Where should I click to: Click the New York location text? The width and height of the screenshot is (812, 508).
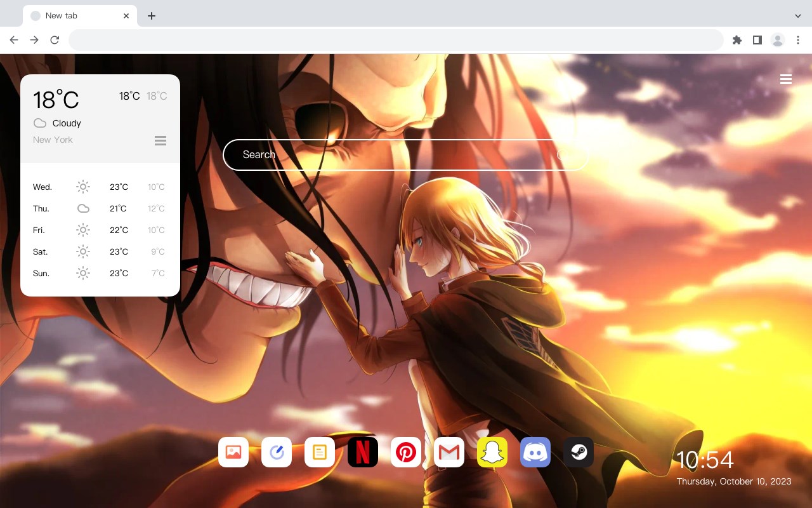click(x=53, y=140)
